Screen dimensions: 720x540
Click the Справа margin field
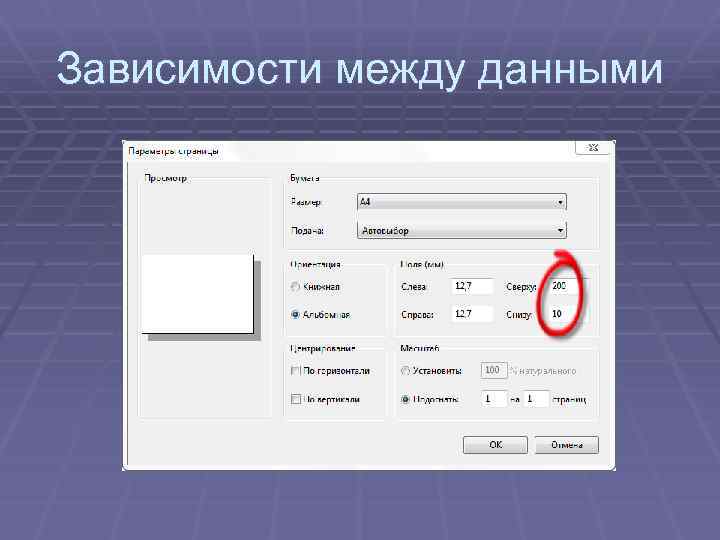tap(472, 314)
